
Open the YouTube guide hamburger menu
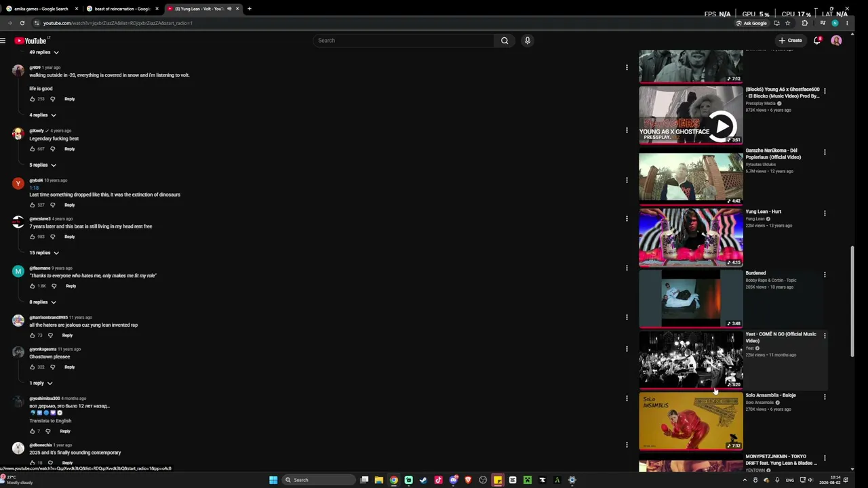(3, 41)
